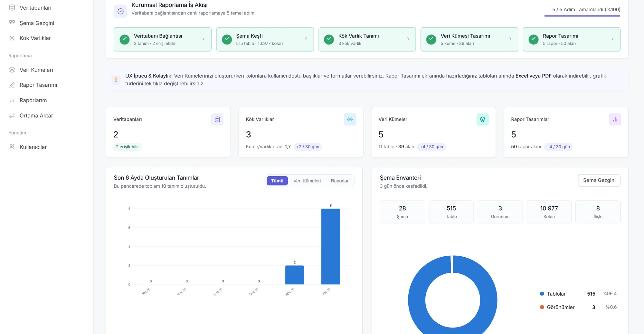
Task: Expand the Şema Keşfi step chevron
Action: tap(306, 39)
